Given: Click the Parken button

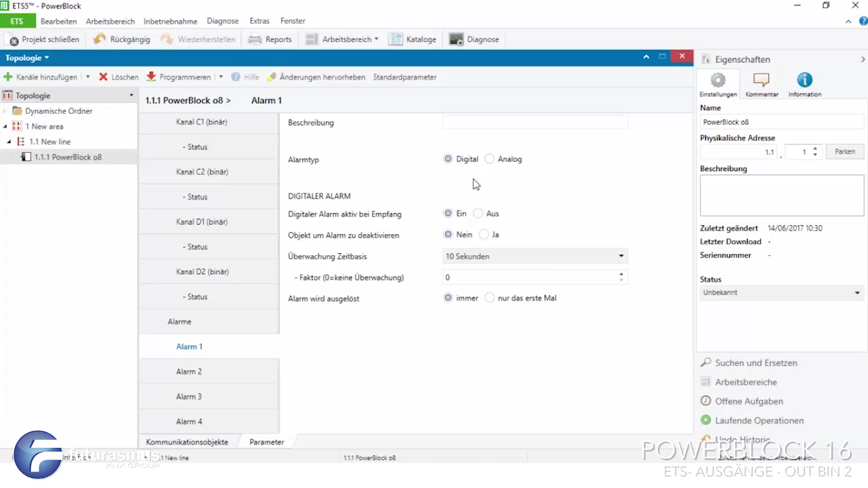Looking at the screenshot, I should [x=844, y=152].
